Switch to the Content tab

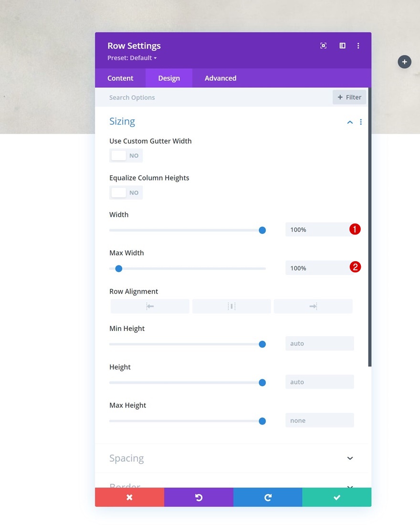coord(120,78)
